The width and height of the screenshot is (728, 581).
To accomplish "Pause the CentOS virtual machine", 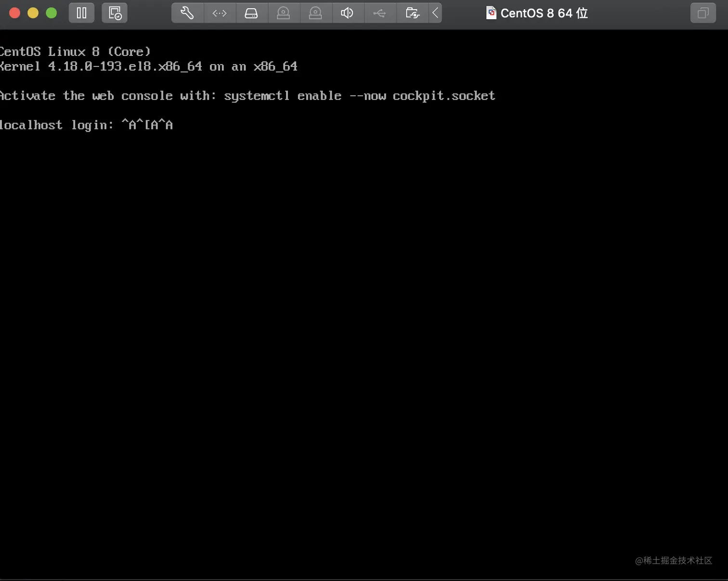I will click(x=82, y=13).
